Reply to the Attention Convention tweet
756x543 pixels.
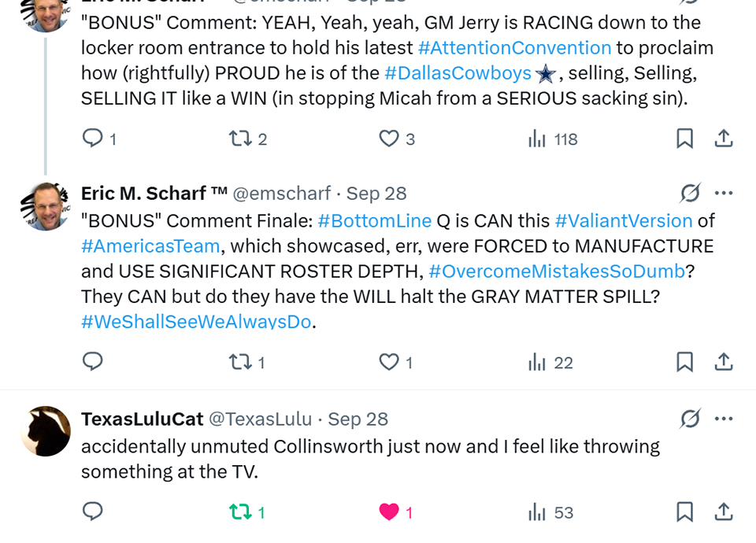click(93, 139)
